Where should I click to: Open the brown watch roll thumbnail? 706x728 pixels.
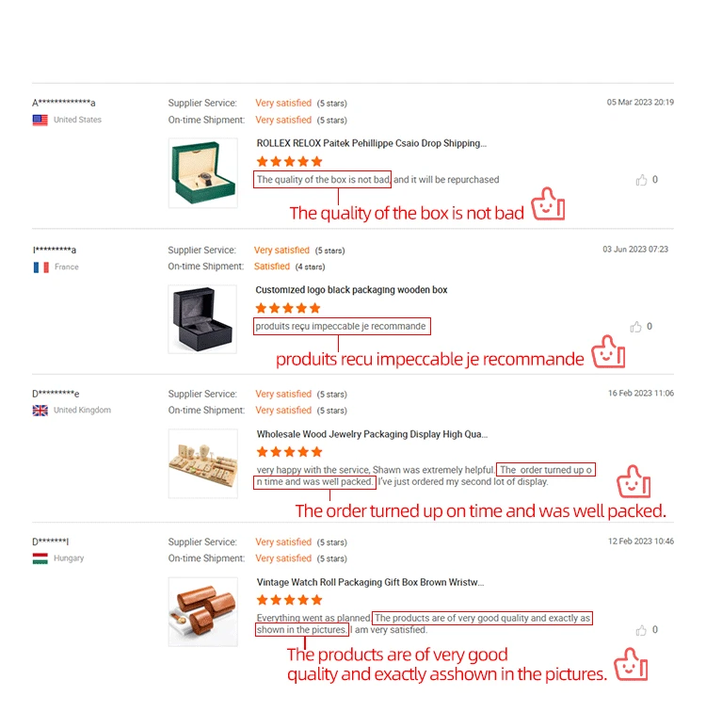click(202, 612)
